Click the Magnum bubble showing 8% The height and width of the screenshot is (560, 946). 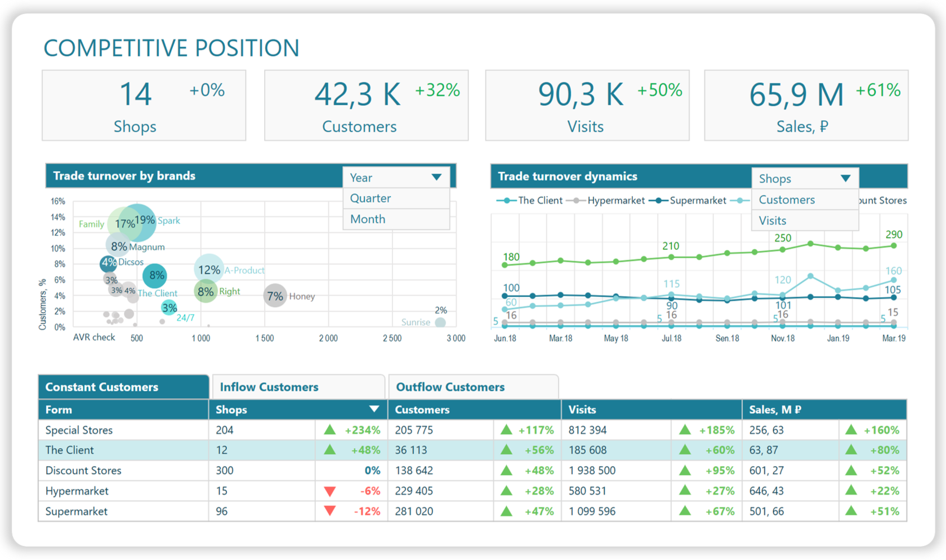click(118, 246)
